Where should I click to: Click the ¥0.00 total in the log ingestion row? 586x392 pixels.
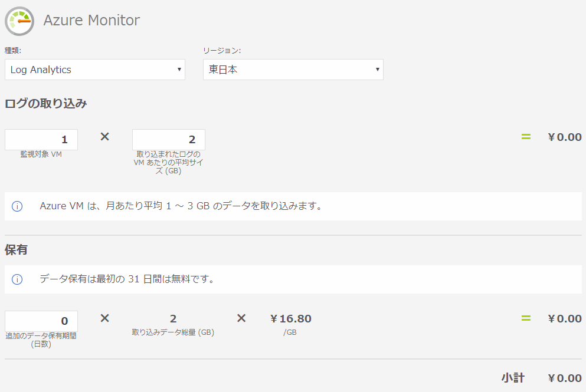pos(564,136)
